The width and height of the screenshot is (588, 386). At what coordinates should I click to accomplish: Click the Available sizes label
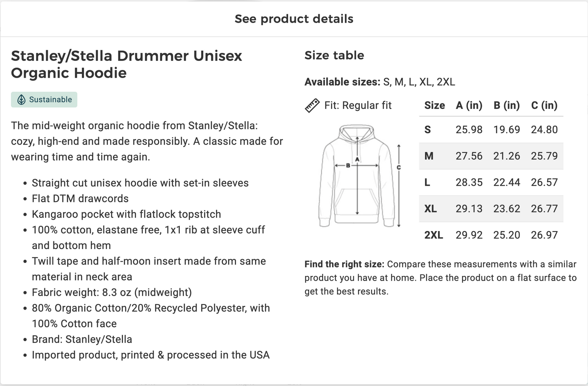(342, 82)
